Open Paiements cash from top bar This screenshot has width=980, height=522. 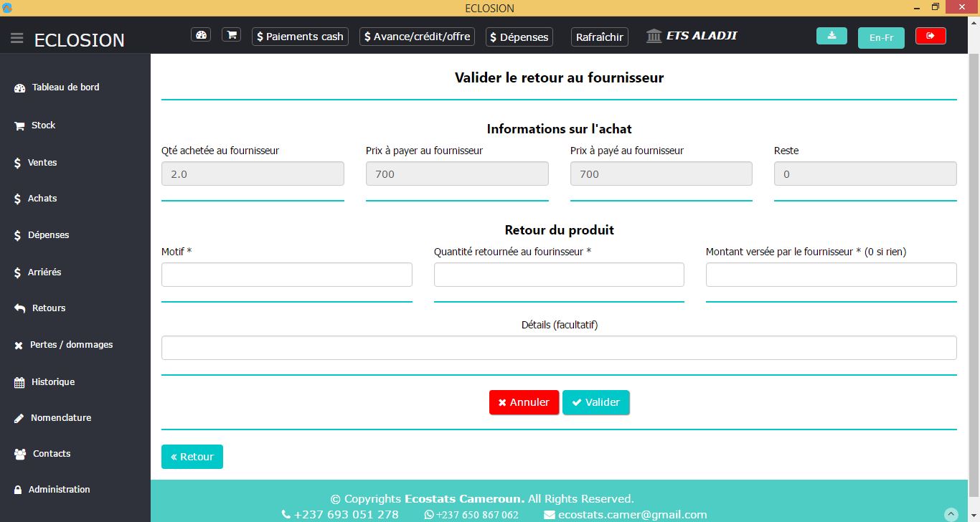[x=300, y=37]
